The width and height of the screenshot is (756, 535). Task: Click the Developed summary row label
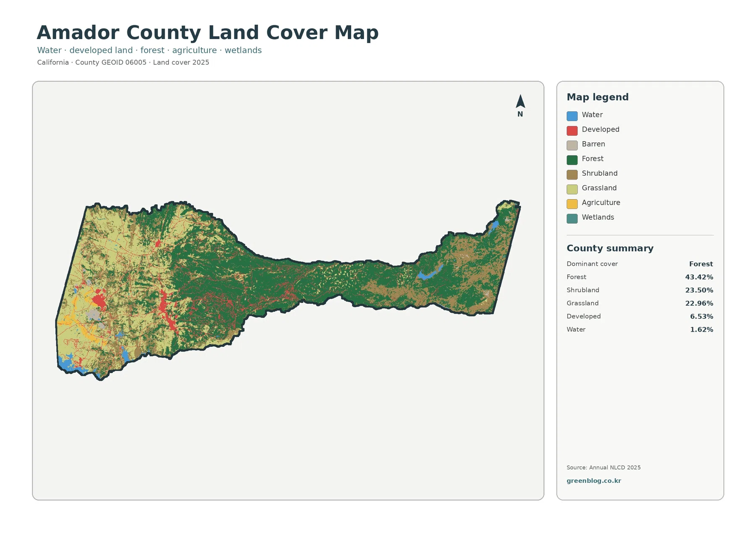pos(584,316)
